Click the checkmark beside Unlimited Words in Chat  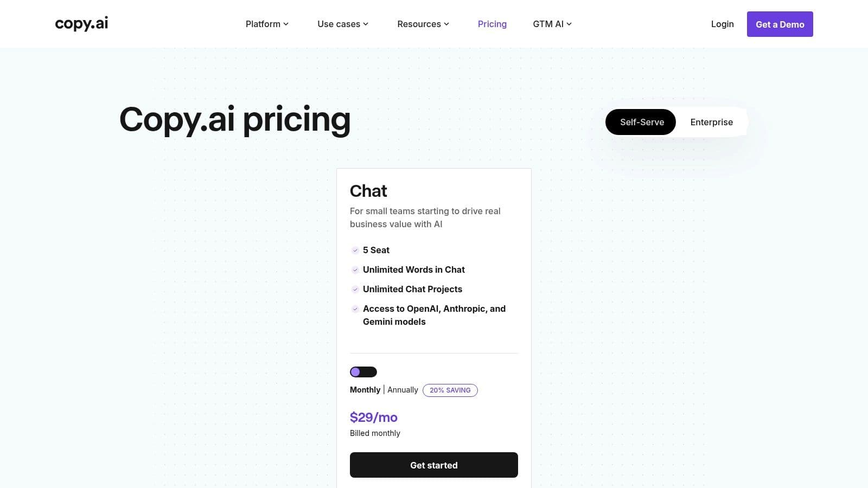[x=355, y=270]
